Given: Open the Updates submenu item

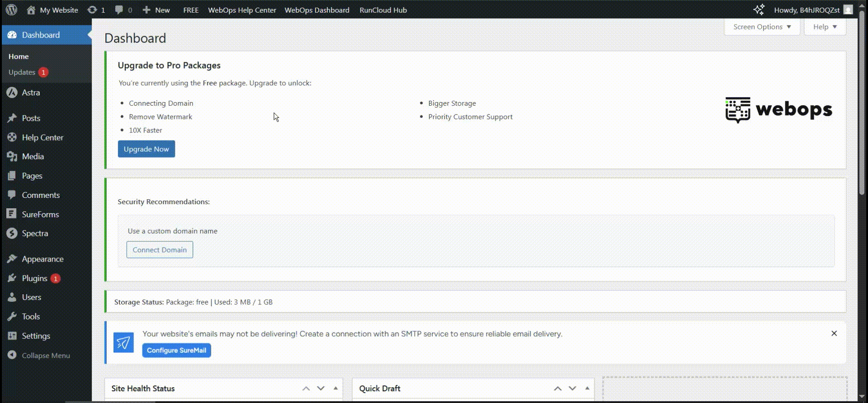Looking at the screenshot, I should click(22, 72).
